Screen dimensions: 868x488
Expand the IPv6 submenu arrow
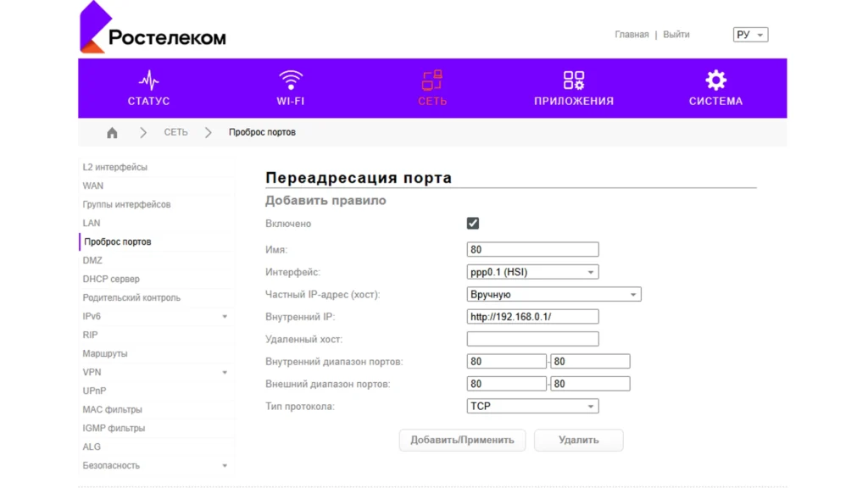(x=225, y=317)
